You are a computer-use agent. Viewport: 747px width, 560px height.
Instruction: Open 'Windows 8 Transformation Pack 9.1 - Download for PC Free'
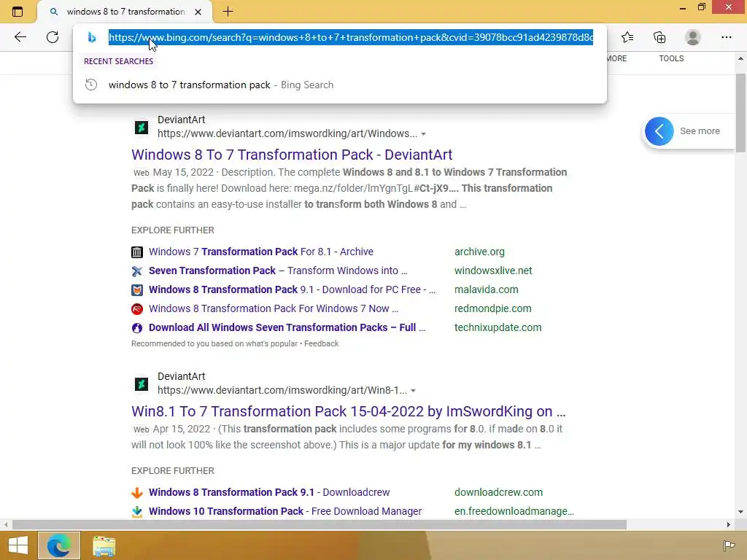click(x=292, y=289)
